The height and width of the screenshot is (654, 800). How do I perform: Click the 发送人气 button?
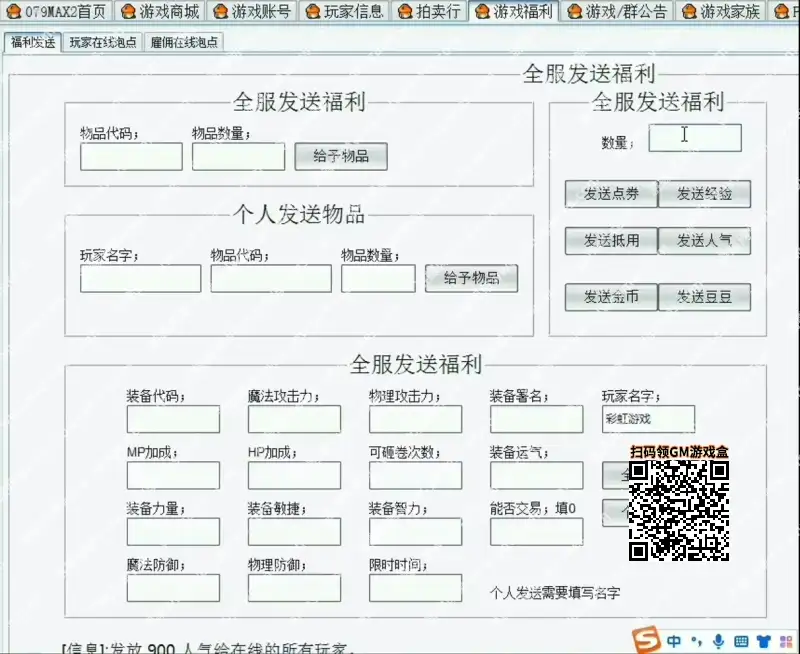tap(705, 240)
